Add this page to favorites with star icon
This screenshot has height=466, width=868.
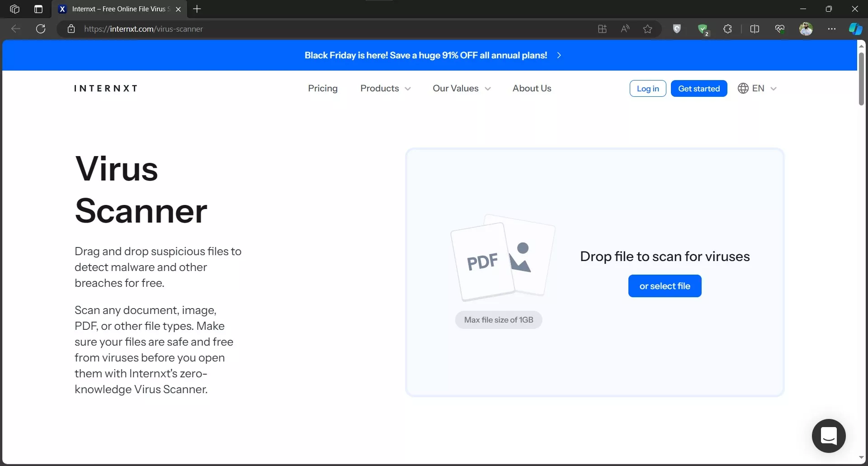coord(647,29)
